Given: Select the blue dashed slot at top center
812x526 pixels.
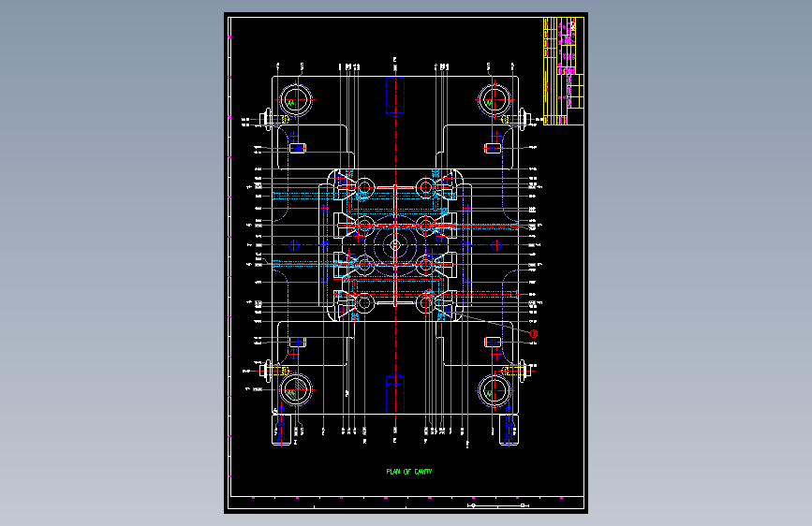Looking at the screenshot, I should click(x=395, y=96).
